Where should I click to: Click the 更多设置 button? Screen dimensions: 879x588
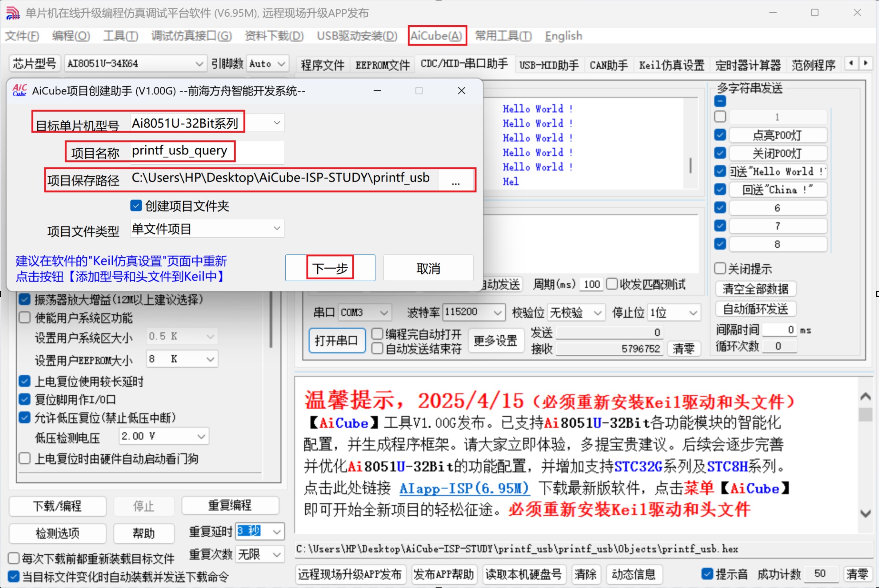click(x=496, y=340)
